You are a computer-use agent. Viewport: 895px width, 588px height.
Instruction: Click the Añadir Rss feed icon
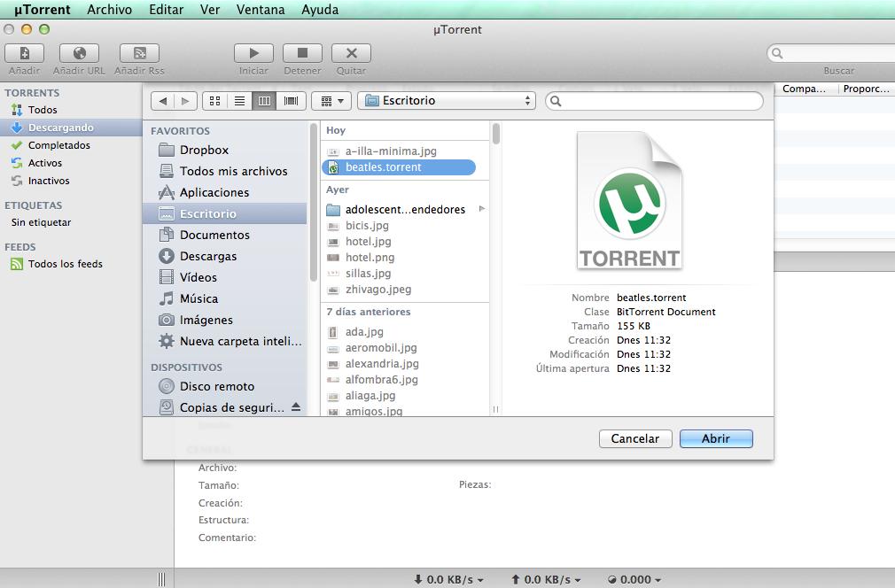click(x=139, y=54)
